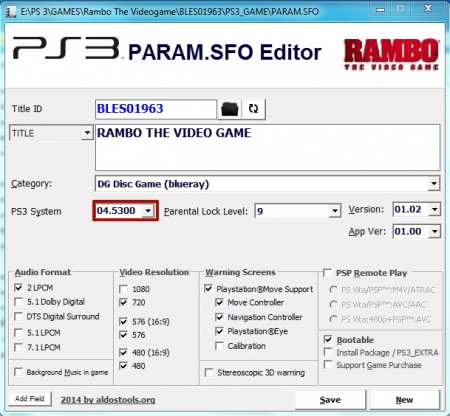Open folder icon next to Title ID
450x416 pixels.
click(230, 109)
